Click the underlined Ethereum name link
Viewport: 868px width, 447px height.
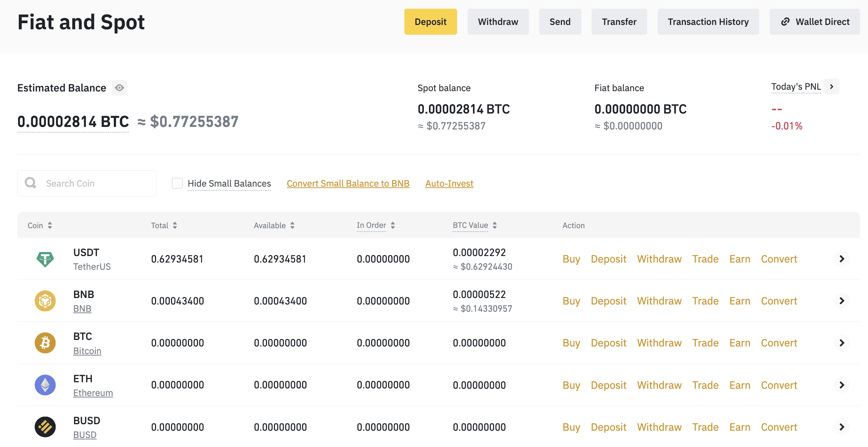point(93,393)
